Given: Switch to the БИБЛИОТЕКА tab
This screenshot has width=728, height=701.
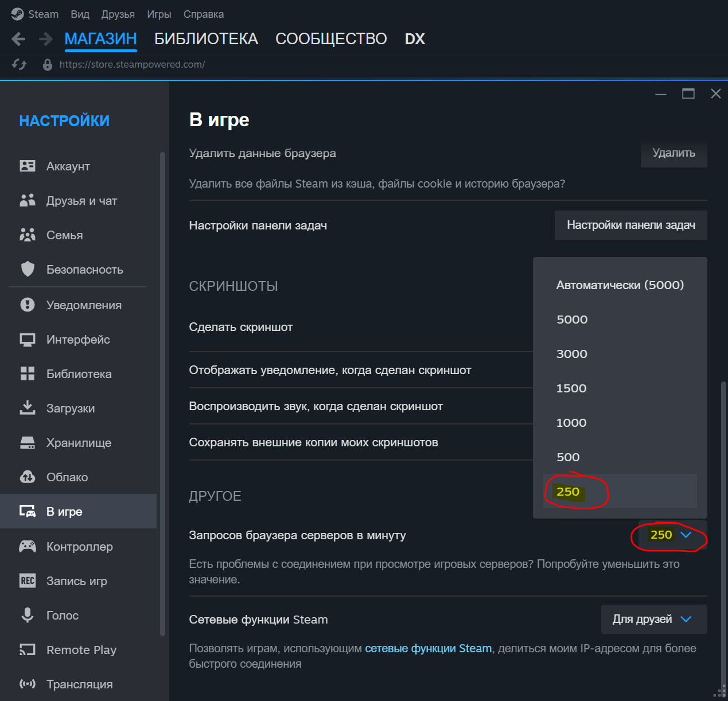Looking at the screenshot, I should (206, 39).
